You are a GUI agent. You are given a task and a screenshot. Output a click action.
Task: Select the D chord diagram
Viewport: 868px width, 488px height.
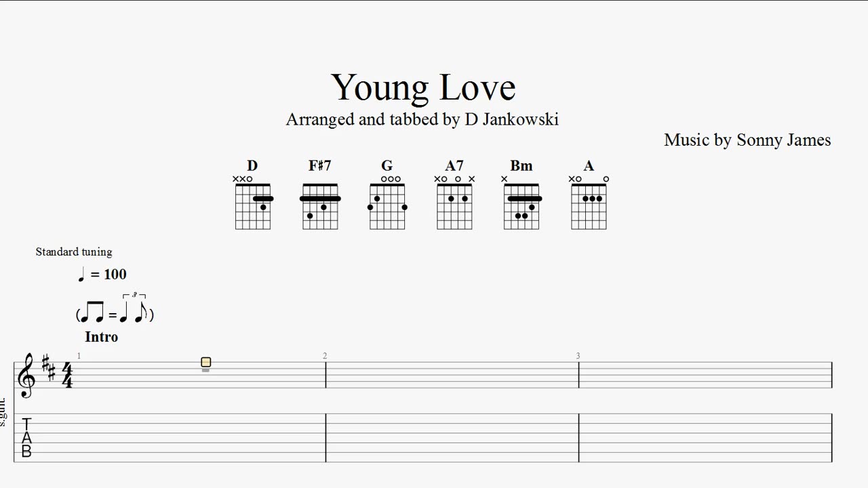click(x=252, y=195)
